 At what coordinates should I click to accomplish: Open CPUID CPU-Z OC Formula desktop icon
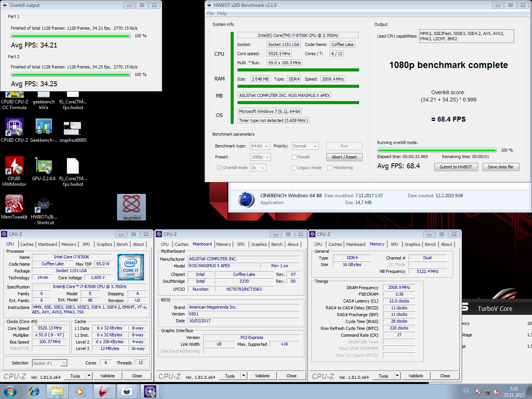tap(14, 101)
